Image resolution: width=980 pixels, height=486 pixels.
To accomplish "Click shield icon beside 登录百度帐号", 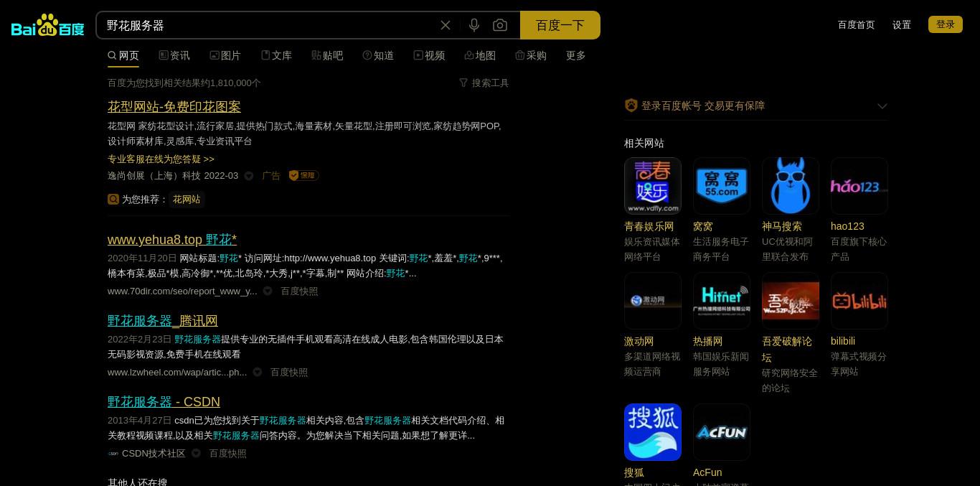I will click(x=631, y=106).
